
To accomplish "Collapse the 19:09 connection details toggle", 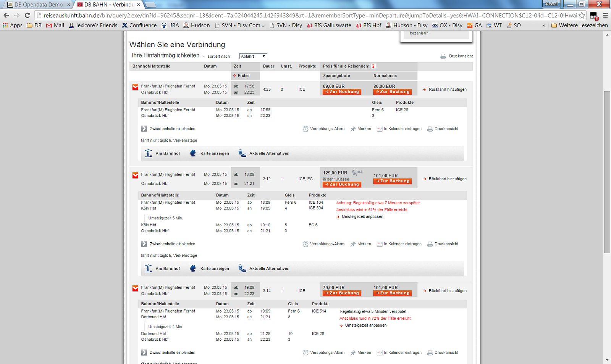I will tap(135, 288).
